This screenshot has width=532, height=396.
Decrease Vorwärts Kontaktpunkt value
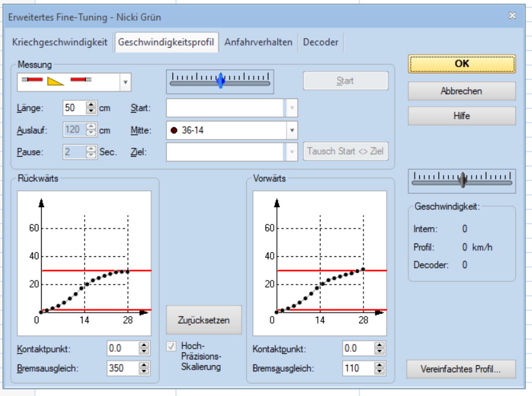pos(380,352)
